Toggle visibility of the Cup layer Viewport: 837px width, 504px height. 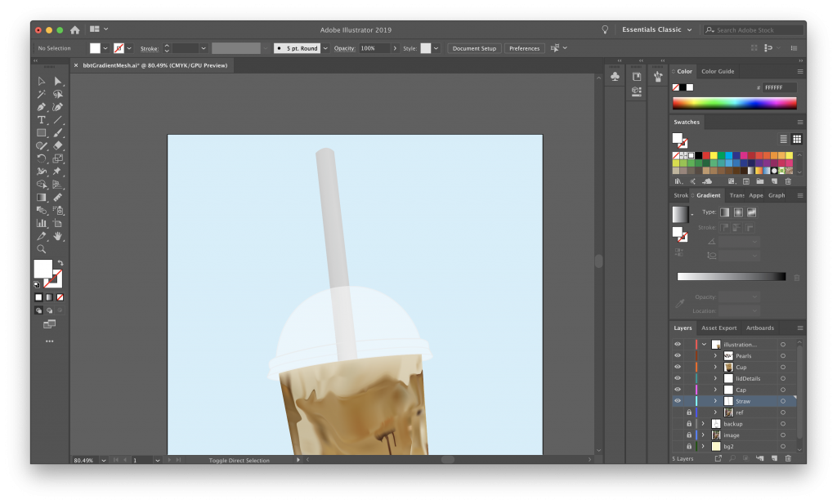(678, 367)
